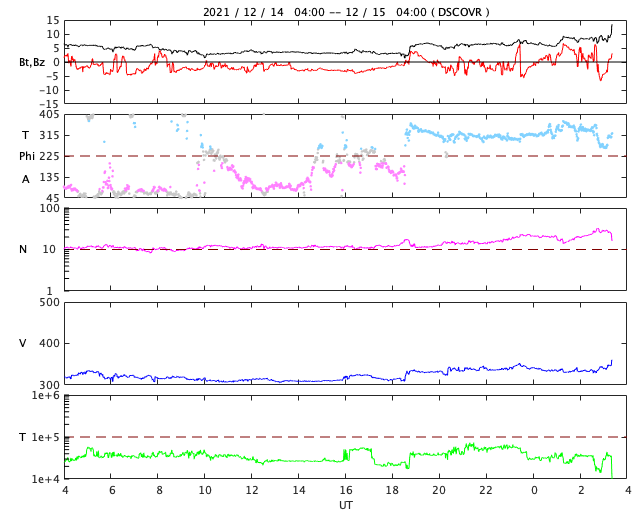
Task: Click the x-axis "12" hour label
Action: click(x=251, y=490)
